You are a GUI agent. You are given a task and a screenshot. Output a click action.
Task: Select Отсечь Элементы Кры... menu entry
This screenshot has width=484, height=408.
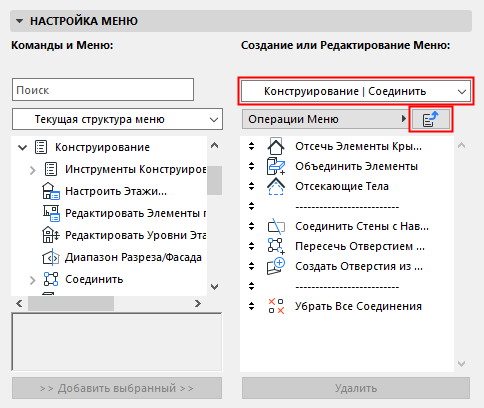click(x=358, y=146)
